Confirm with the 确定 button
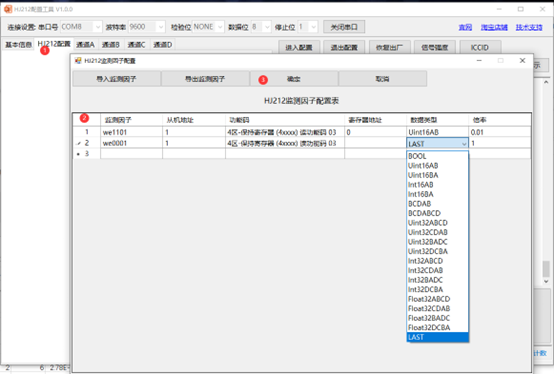The width and height of the screenshot is (554, 374). point(294,79)
